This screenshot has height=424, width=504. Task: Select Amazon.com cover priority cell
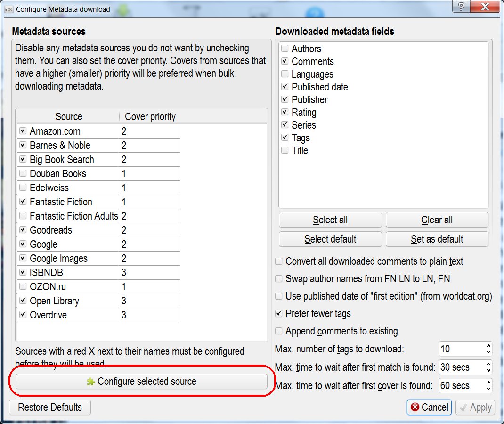click(150, 131)
